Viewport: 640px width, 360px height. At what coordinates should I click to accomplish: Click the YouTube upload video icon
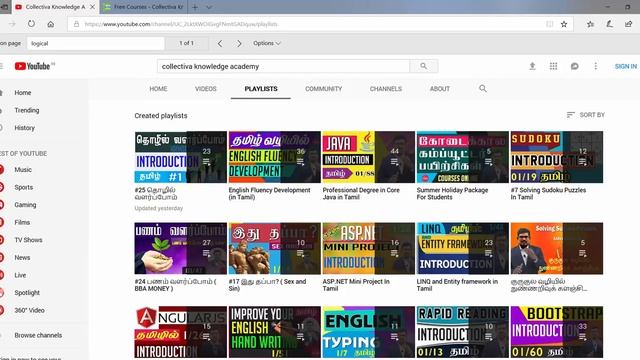click(532, 66)
